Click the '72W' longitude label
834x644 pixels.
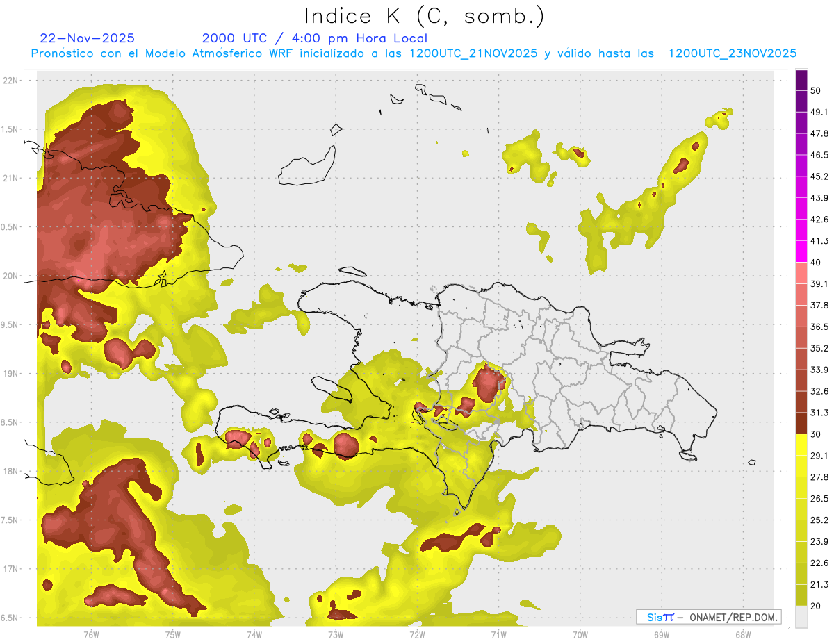(416, 635)
